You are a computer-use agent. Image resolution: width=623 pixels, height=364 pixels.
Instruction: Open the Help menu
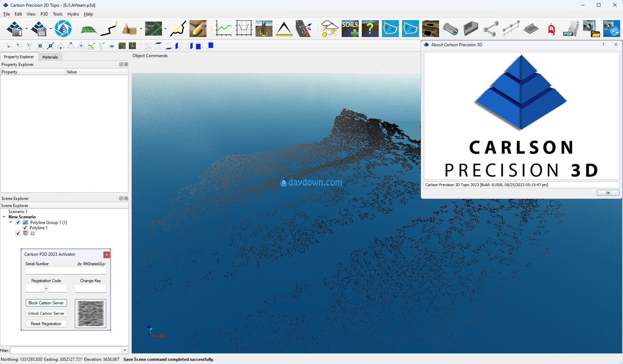pos(88,14)
